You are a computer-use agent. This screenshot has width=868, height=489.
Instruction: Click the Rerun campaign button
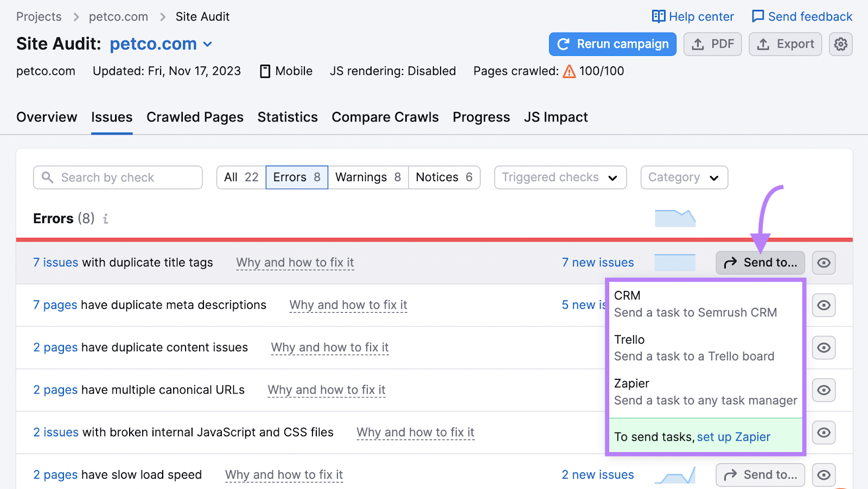tap(612, 44)
